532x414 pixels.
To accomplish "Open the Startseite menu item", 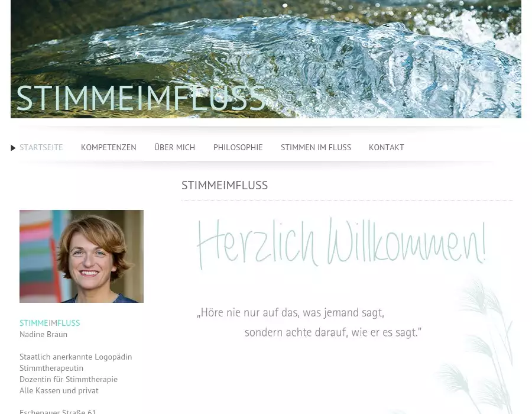I will click(x=41, y=148).
